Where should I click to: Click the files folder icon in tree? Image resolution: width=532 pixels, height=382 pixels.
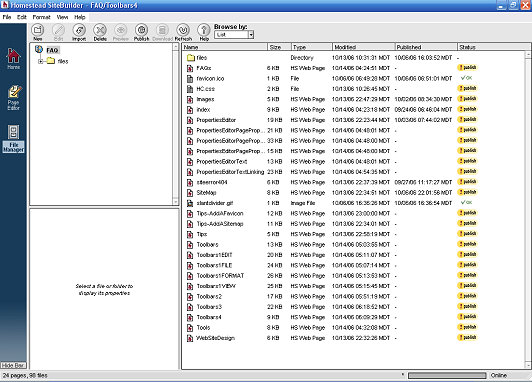click(x=51, y=61)
